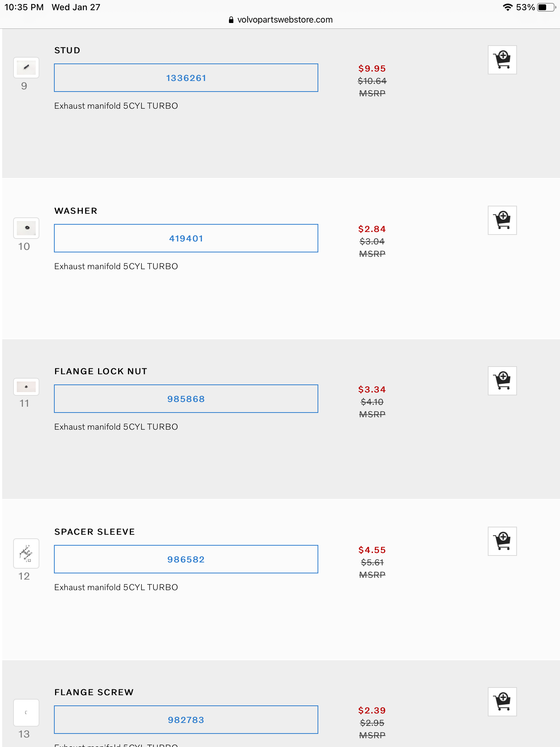View the Flange Screw thumbnail
Image resolution: width=560 pixels, height=747 pixels.
coord(26,713)
